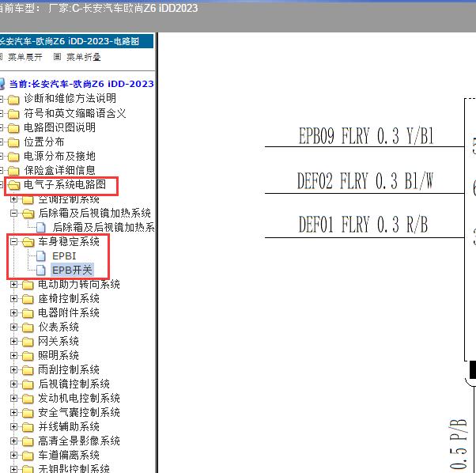Screen dimensions: 476x473
Task: Click the 位置分布 folder icon
Action: pos(13,142)
